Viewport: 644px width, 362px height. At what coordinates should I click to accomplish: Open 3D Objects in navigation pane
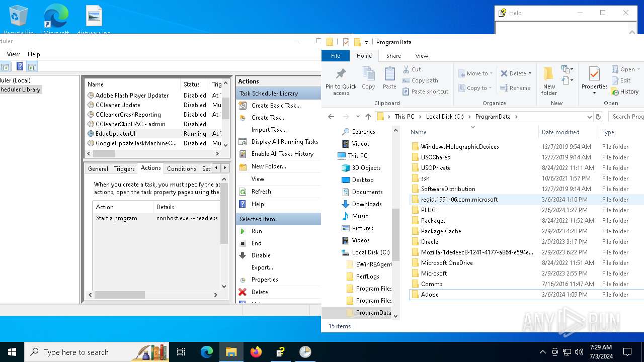click(x=366, y=168)
